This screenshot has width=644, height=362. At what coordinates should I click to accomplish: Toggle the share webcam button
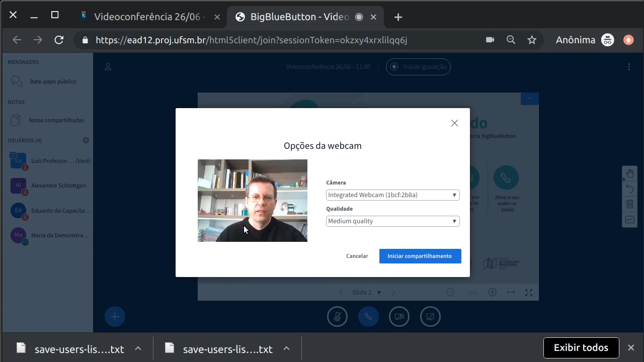click(x=399, y=317)
